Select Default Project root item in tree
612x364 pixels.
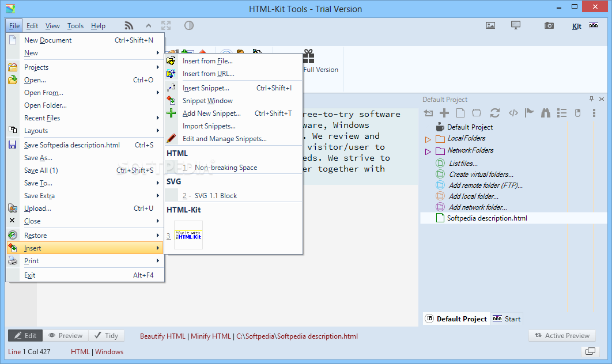point(470,127)
